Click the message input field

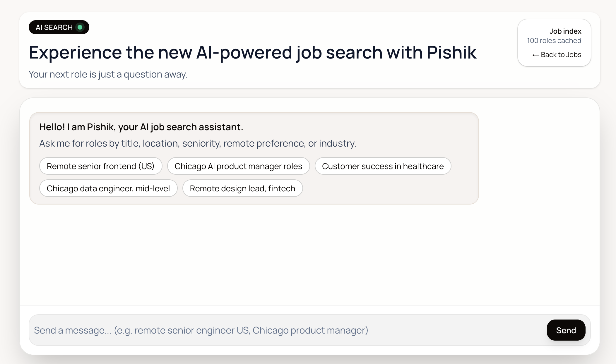[x=263, y=330]
